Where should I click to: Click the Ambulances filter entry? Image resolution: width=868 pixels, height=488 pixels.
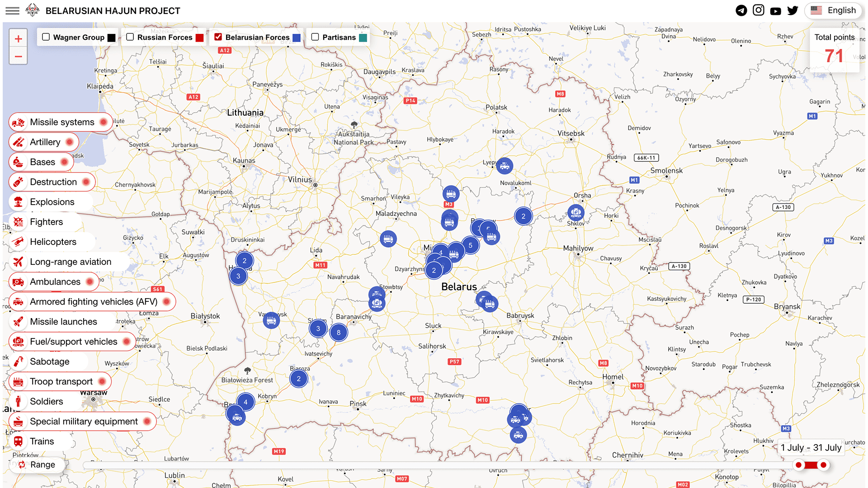point(55,282)
